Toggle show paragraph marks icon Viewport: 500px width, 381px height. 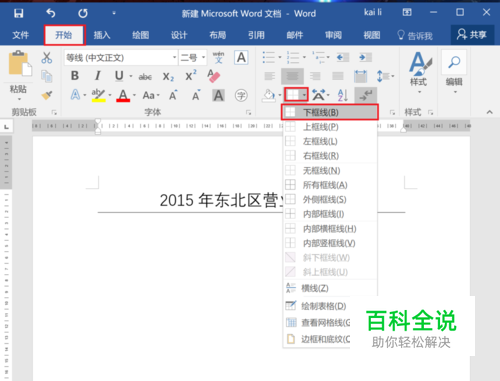366,96
